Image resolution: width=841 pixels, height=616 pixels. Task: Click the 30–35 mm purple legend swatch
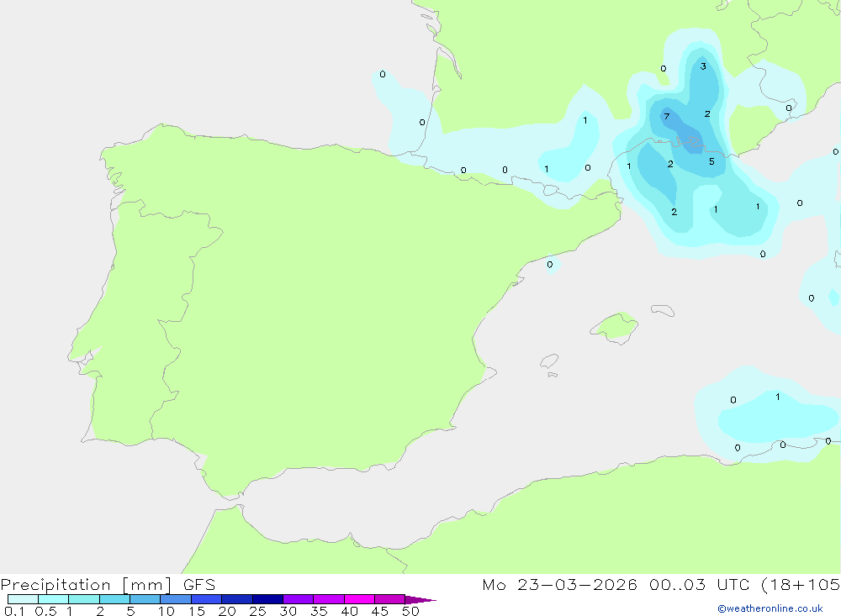[x=299, y=599]
